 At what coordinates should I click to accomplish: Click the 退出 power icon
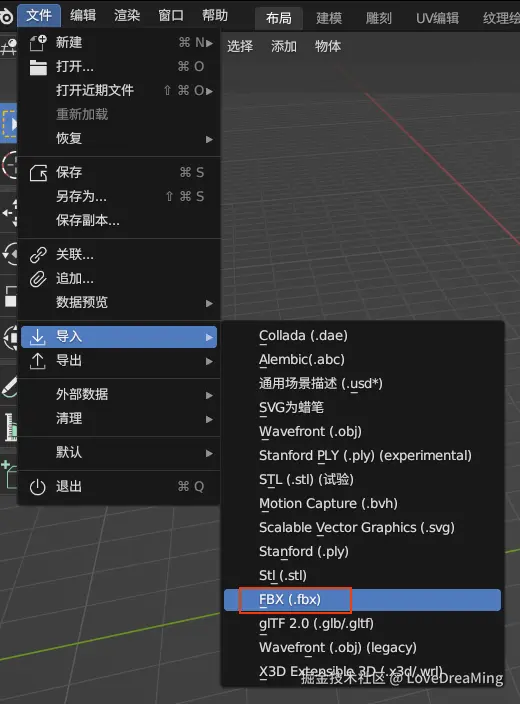(38, 487)
